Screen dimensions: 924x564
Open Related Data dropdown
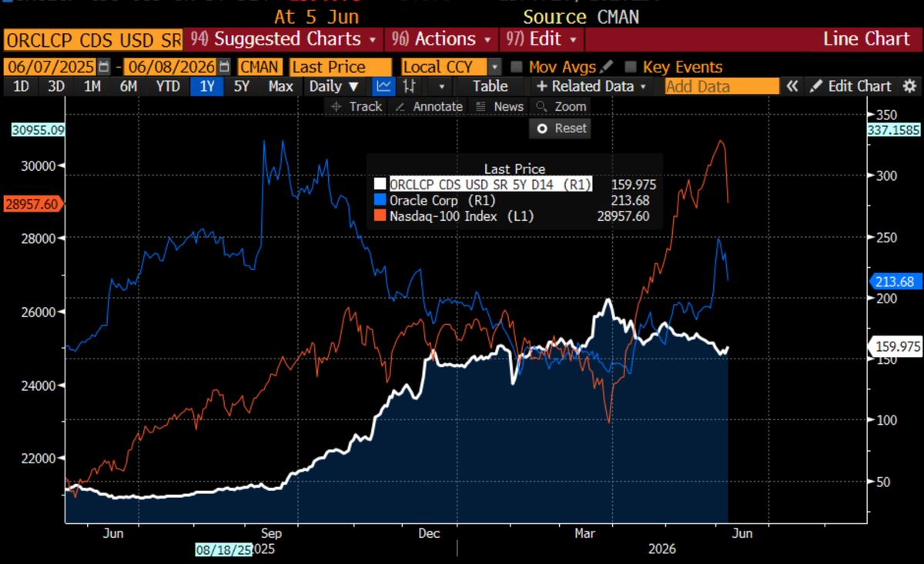pos(591,86)
